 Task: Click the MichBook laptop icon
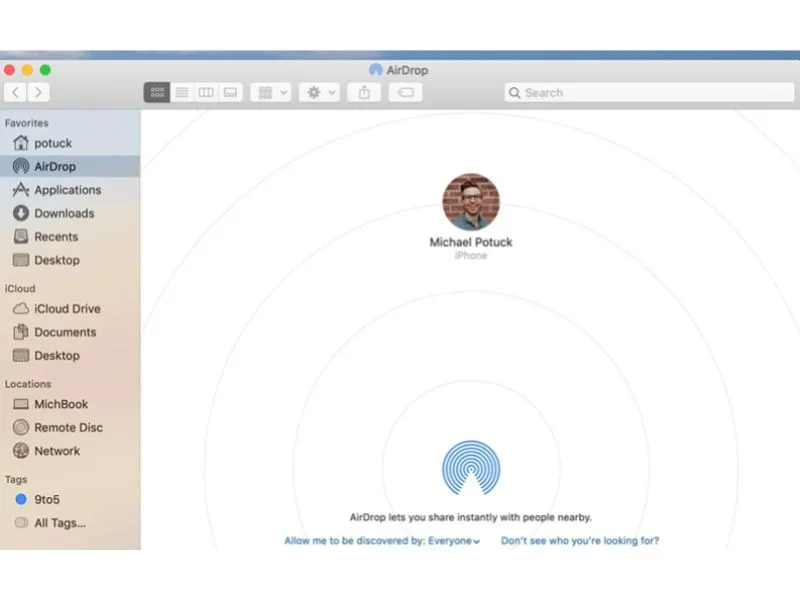tap(21, 404)
